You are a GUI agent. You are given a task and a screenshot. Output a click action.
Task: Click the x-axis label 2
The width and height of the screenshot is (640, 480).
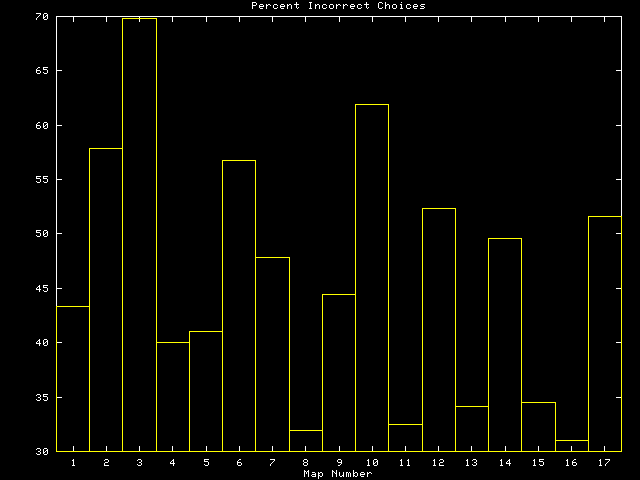107,462
